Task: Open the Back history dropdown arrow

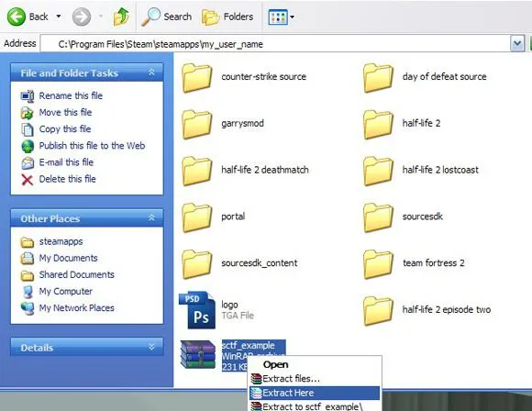Action: point(59,17)
